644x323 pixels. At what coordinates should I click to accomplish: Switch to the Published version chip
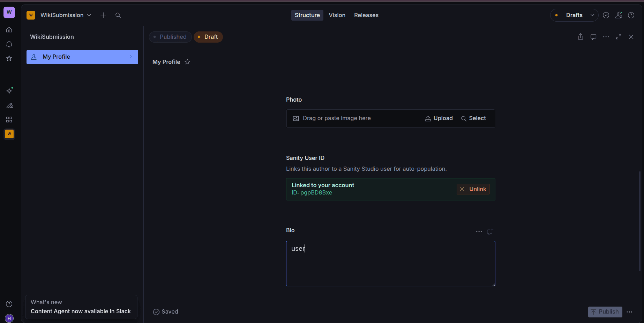point(170,37)
